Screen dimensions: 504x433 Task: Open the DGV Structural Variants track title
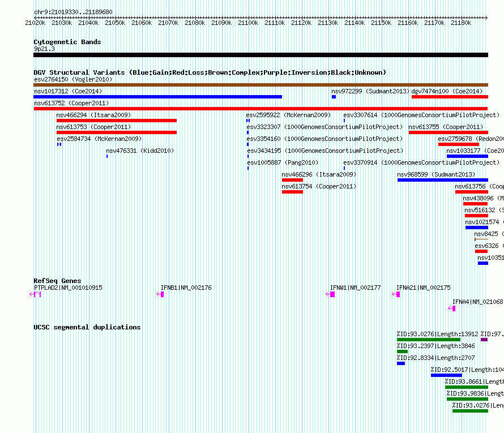click(x=210, y=72)
